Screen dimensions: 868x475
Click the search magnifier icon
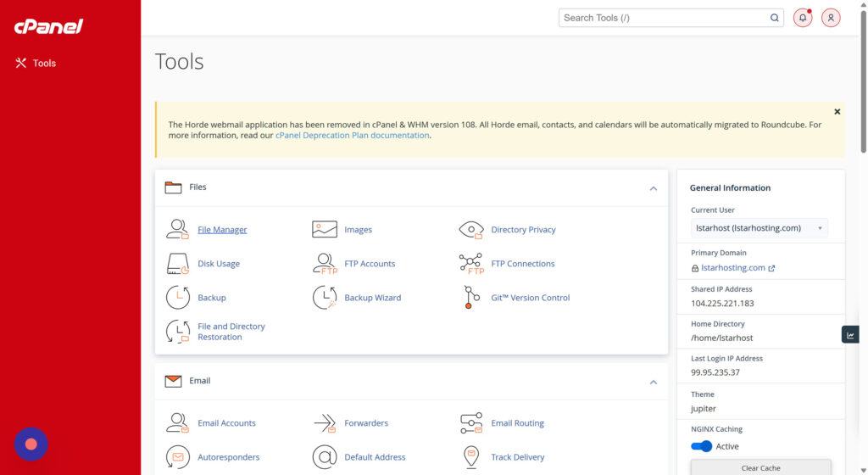[774, 18]
